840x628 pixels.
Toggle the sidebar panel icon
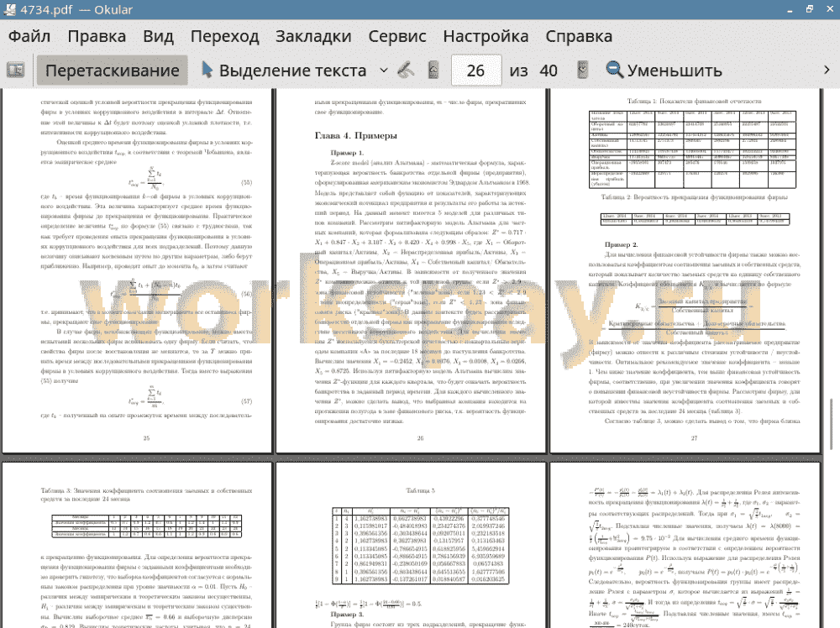coord(15,71)
